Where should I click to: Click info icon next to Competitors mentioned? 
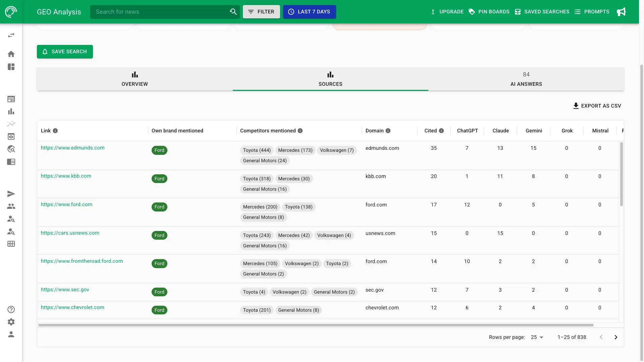tap(300, 131)
